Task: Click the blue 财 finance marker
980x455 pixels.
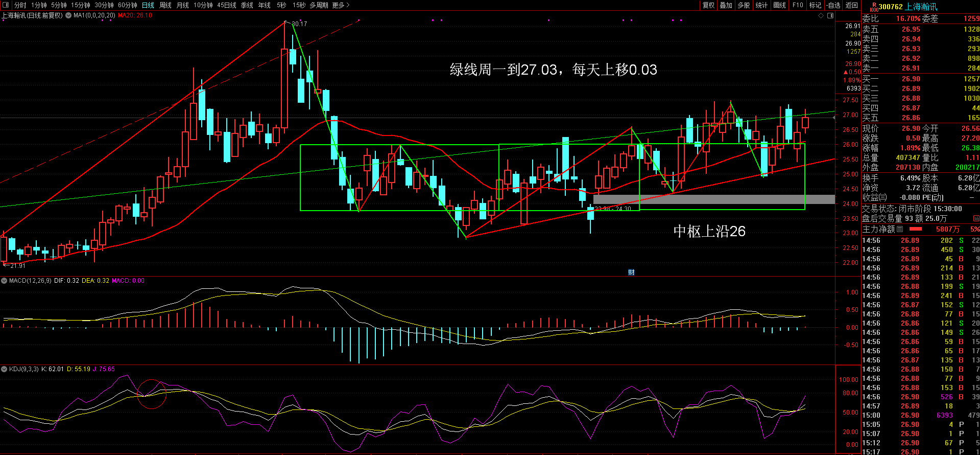Action: pos(631,272)
